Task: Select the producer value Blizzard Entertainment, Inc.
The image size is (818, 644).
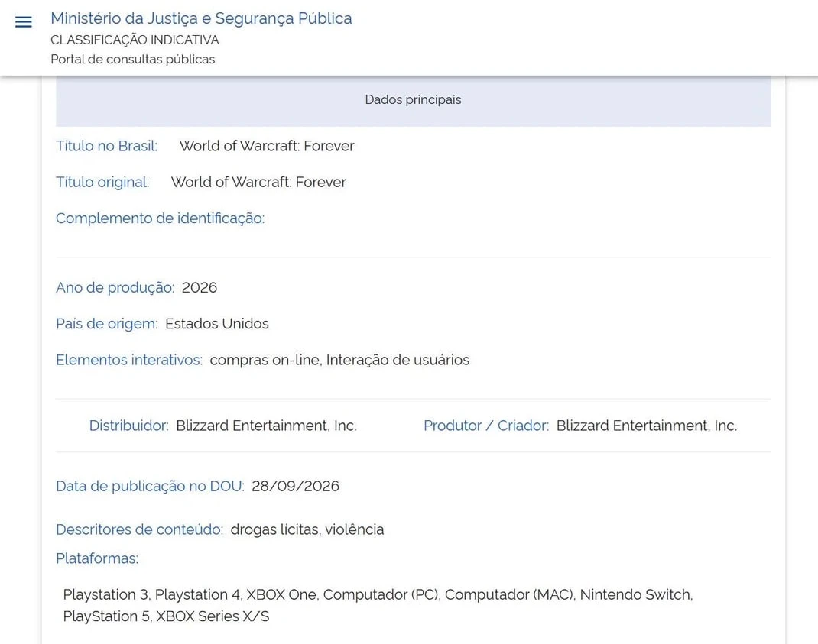Action: pos(646,426)
